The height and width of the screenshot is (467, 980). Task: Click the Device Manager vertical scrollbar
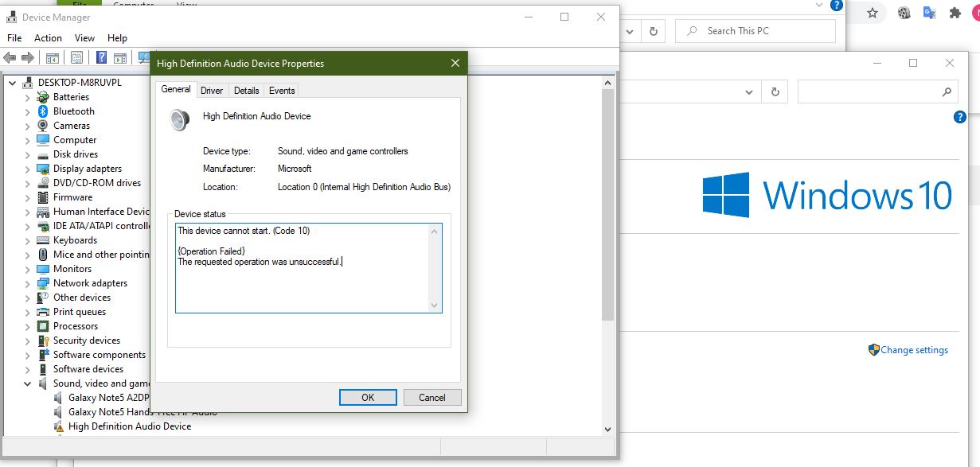pyautogui.click(x=607, y=239)
